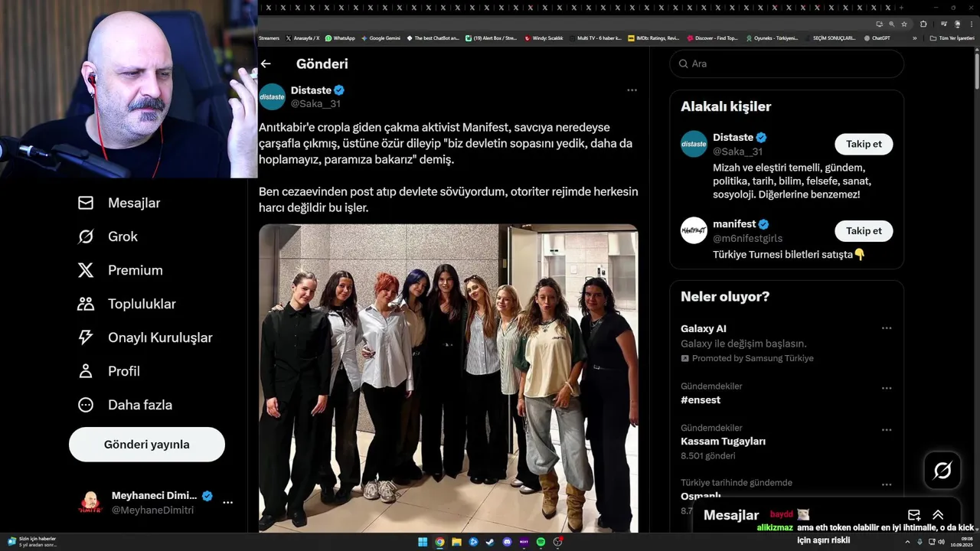Open the Windy: Sıcaklık bookmark
980x551 pixels.
click(544, 37)
